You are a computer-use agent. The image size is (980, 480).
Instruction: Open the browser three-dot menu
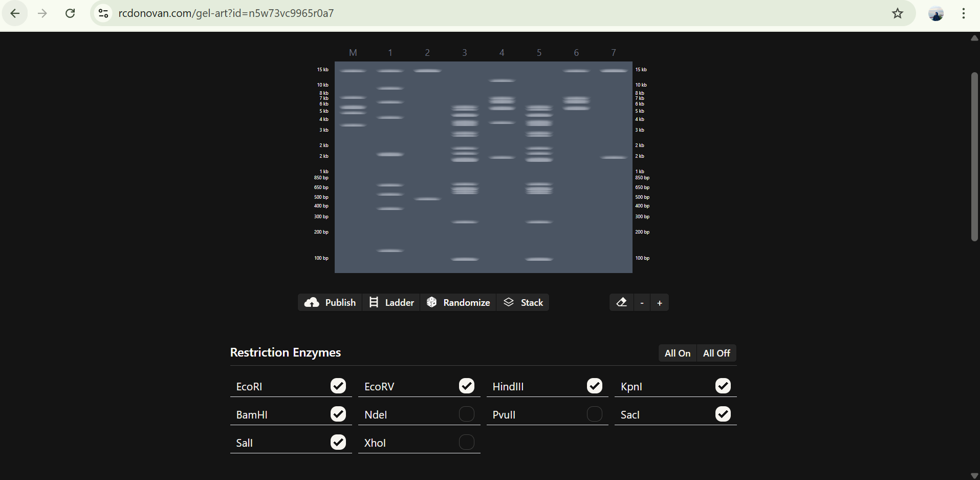point(963,13)
